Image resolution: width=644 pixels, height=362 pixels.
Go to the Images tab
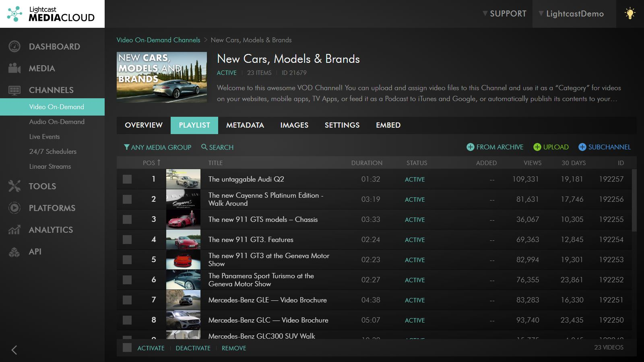click(294, 125)
